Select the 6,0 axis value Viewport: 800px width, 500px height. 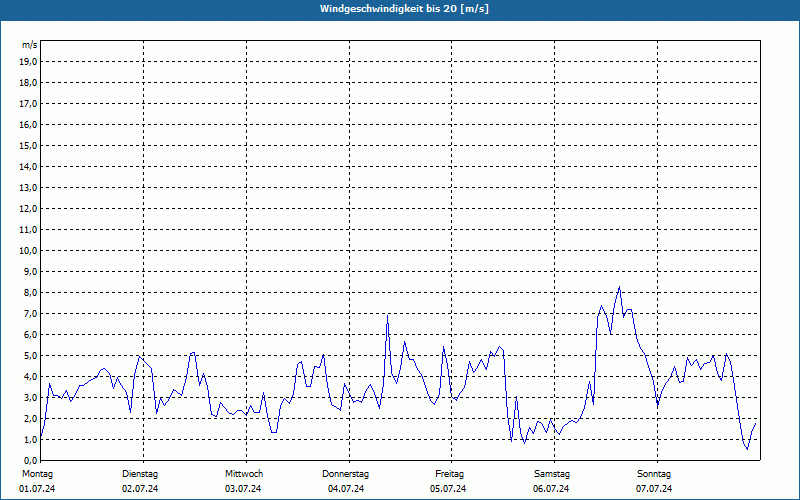tap(30, 335)
